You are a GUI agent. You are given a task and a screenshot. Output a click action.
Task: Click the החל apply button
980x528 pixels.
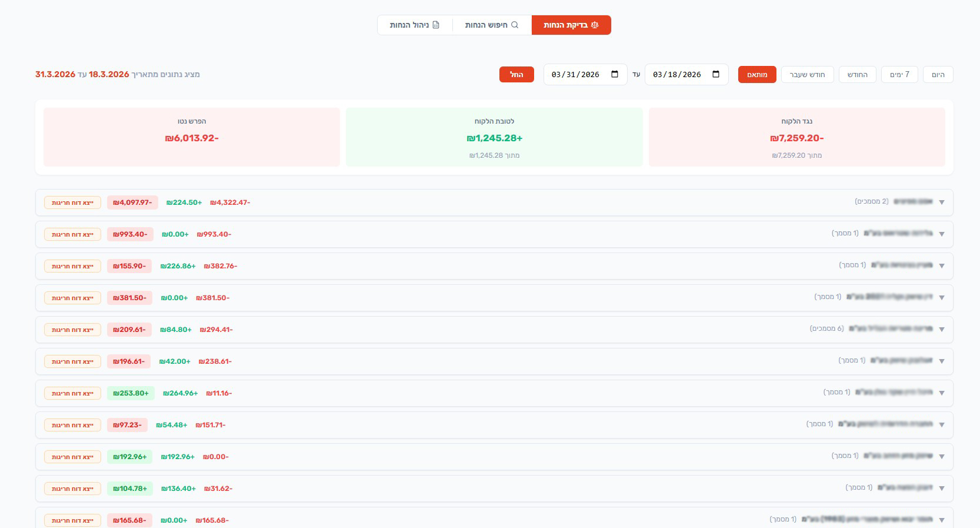click(516, 75)
